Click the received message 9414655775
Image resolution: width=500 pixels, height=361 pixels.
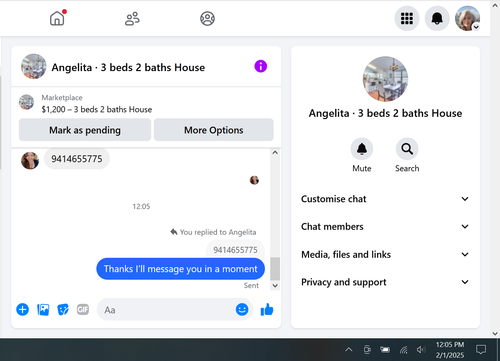click(77, 159)
